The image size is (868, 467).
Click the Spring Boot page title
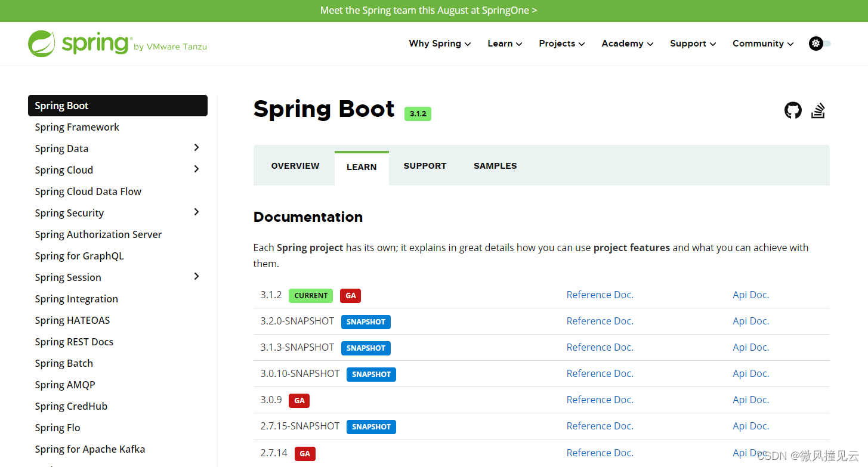click(324, 109)
